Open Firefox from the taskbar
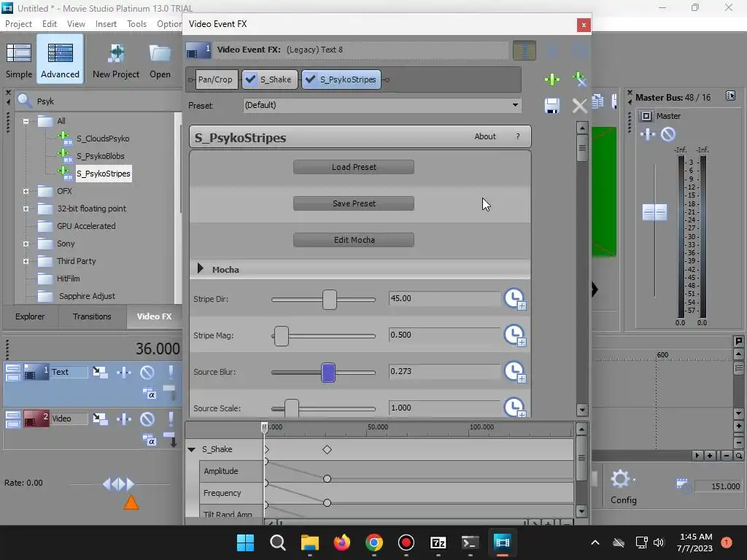The width and height of the screenshot is (747, 560). (x=341, y=542)
